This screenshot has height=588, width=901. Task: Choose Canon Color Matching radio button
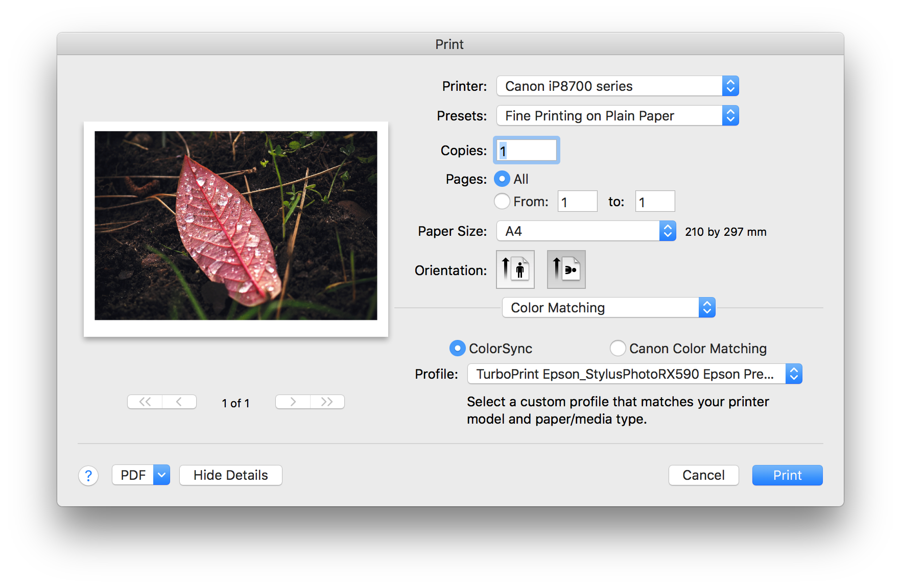618,348
